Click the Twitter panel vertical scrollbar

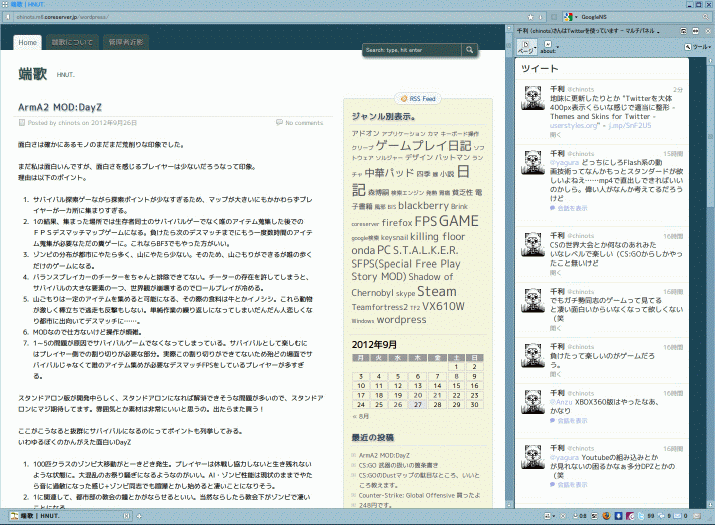coord(710,282)
